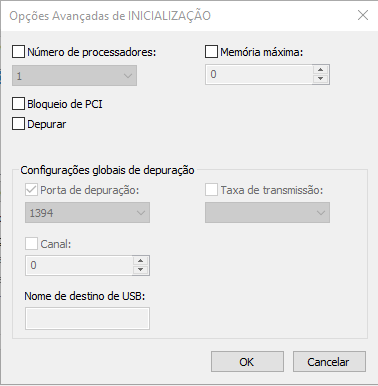Enable the Número de processadores checkbox
The width and height of the screenshot is (378, 386).
(x=18, y=52)
